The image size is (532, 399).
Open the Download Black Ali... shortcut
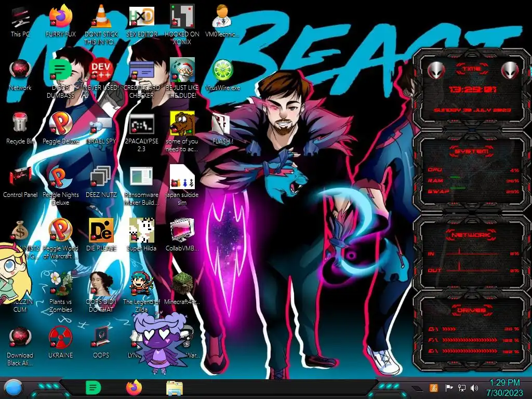click(20, 346)
